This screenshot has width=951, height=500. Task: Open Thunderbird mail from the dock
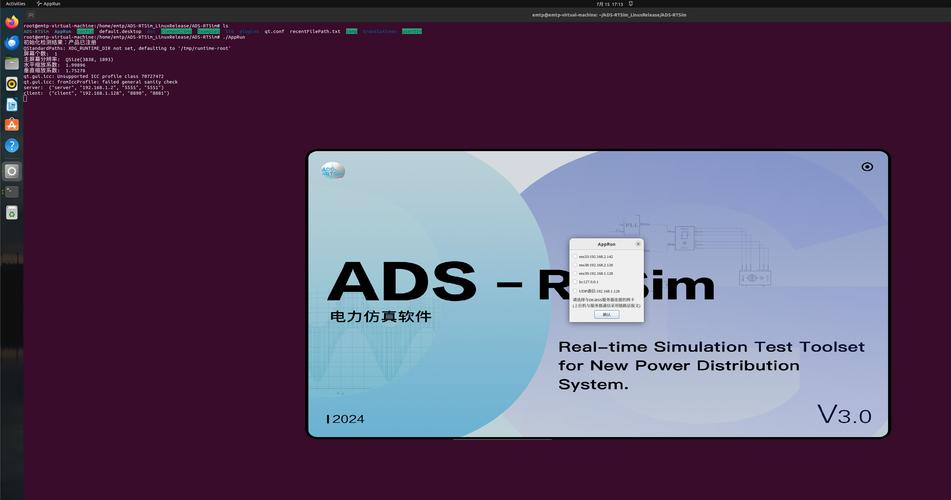point(12,42)
